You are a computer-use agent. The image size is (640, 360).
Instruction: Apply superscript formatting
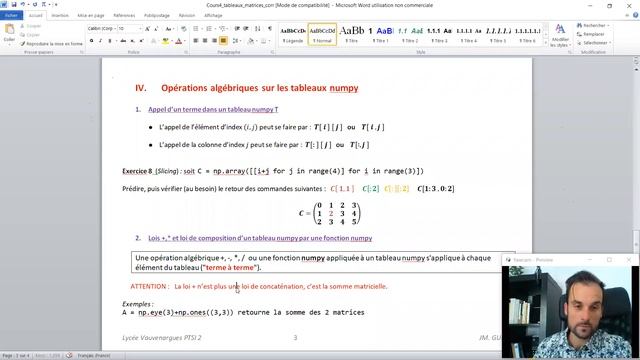click(141, 41)
